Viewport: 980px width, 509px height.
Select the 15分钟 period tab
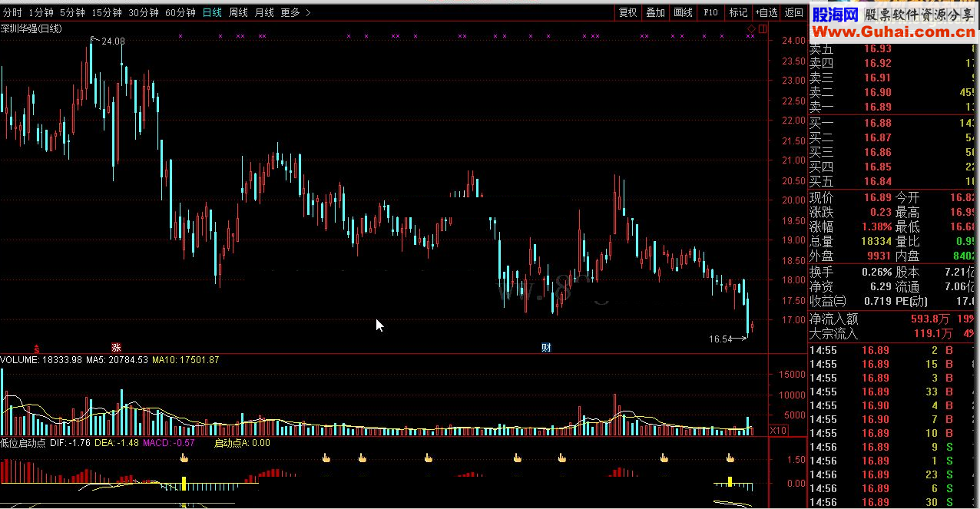pyautogui.click(x=107, y=12)
